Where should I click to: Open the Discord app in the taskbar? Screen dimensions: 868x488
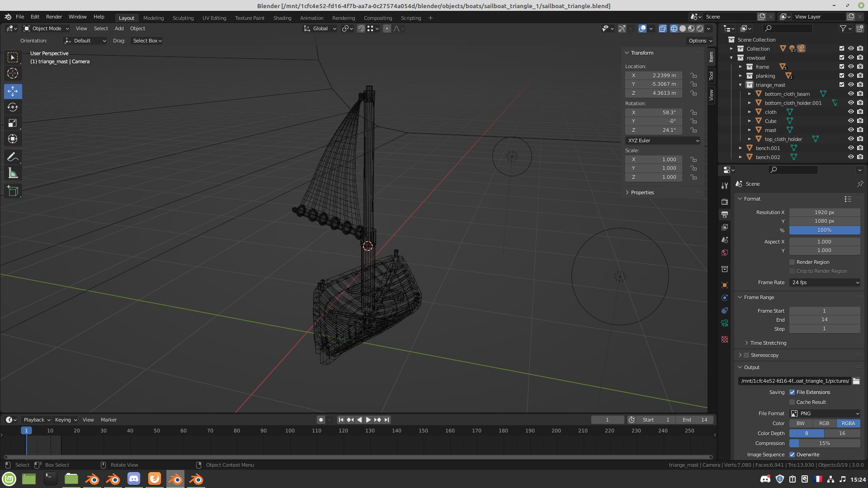134,479
